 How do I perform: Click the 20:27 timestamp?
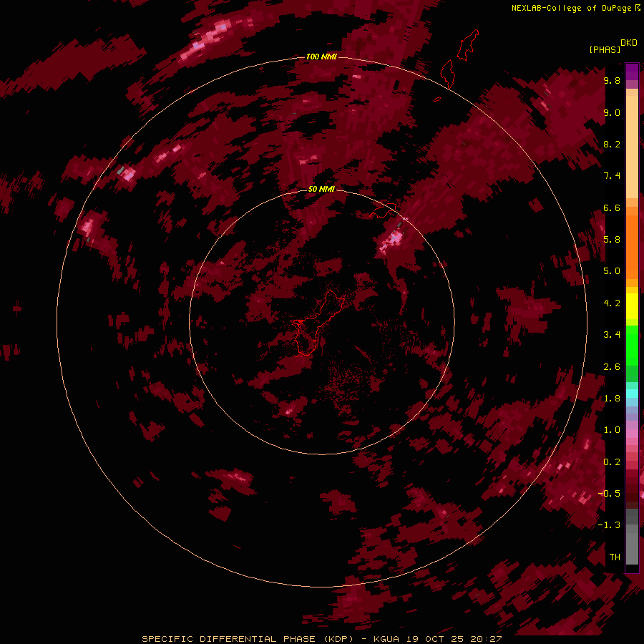click(487, 639)
